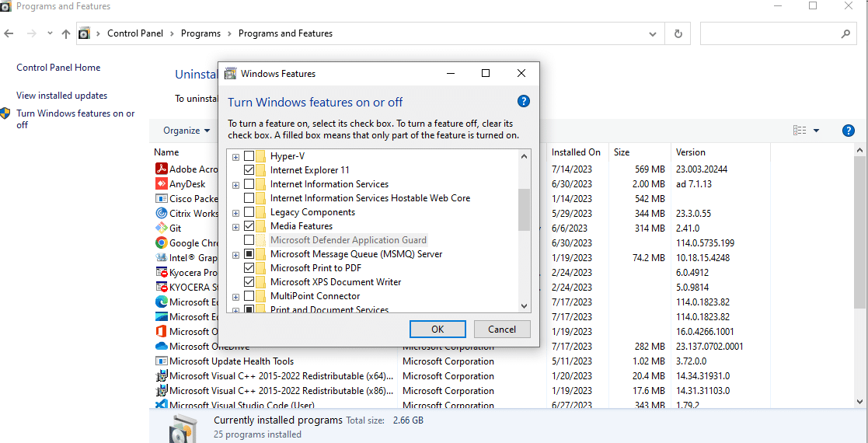Uncheck Microsoft Print to PDF checkbox
Viewport: 868px width, 443px height.
pos(249,268)
